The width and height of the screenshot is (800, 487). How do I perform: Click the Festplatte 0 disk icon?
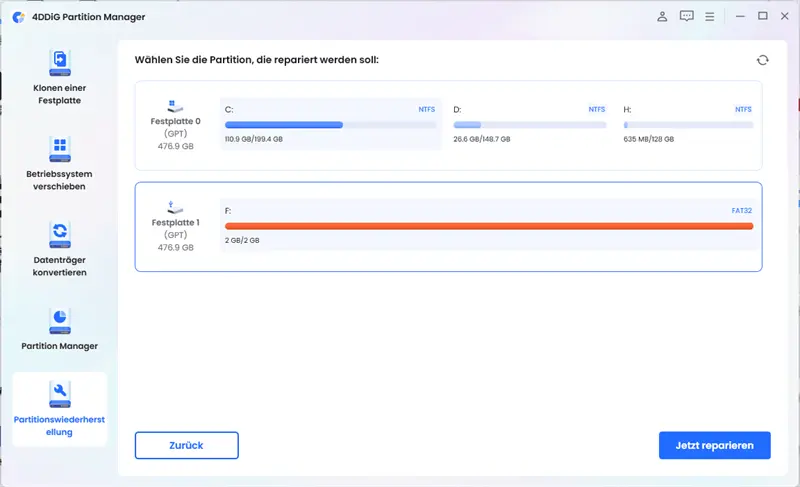[175, 107]
